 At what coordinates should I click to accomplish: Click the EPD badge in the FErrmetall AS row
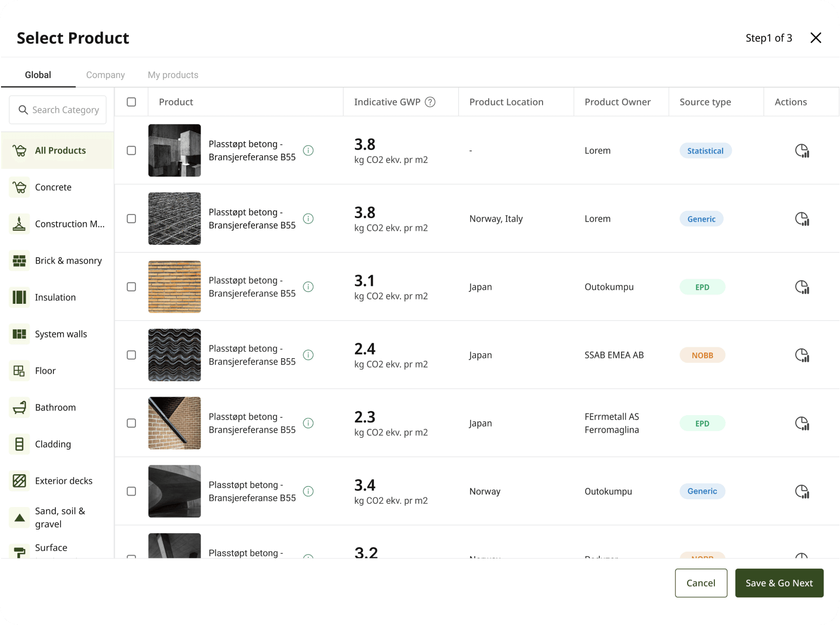(x=703, y=424)
